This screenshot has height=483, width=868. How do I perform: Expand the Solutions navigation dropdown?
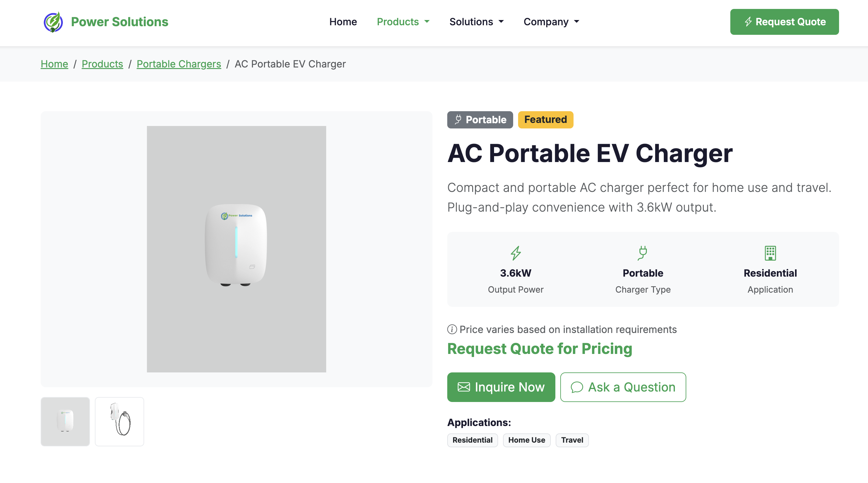477,22
